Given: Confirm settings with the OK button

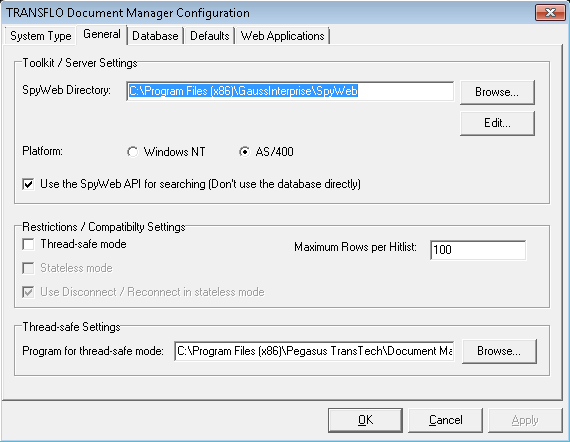Looking at the screenshot, I should pos(365,420).
